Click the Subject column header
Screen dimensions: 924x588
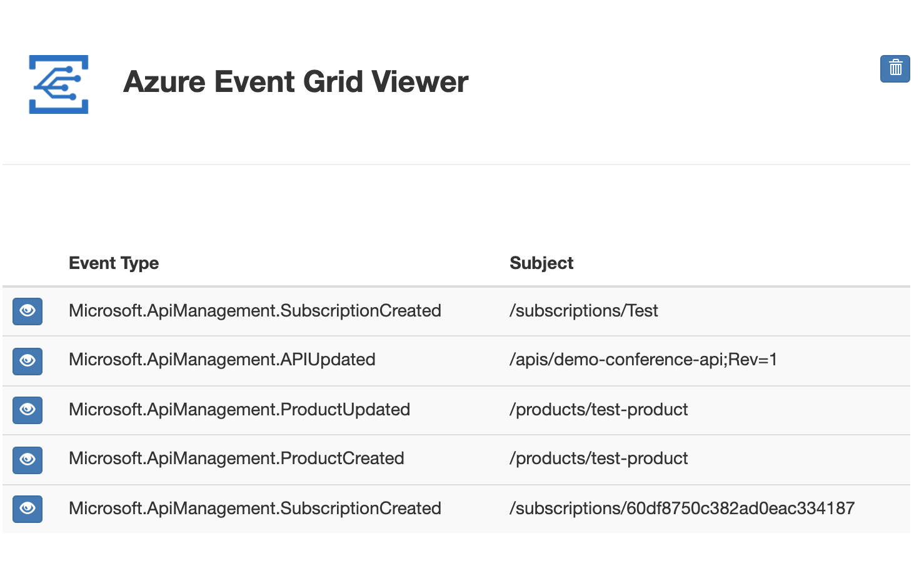541,263
